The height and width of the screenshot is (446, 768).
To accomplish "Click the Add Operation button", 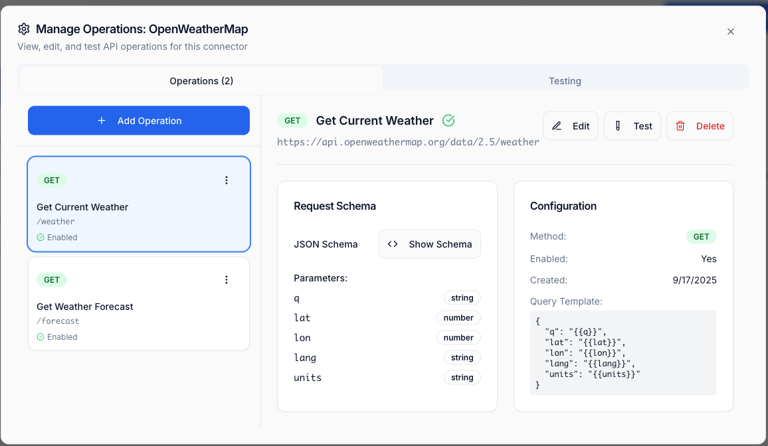I will [x=139, y=120].
